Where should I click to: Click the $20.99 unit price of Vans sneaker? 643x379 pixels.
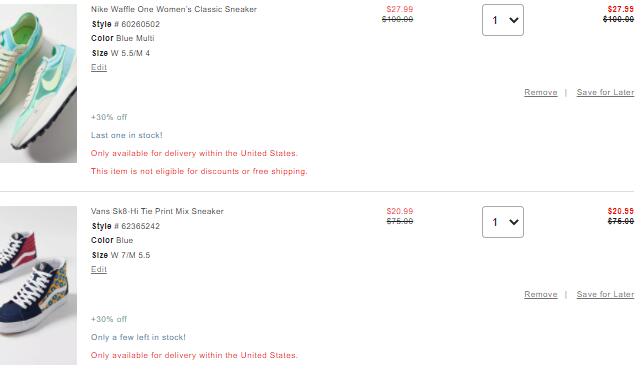click(399, 211)
